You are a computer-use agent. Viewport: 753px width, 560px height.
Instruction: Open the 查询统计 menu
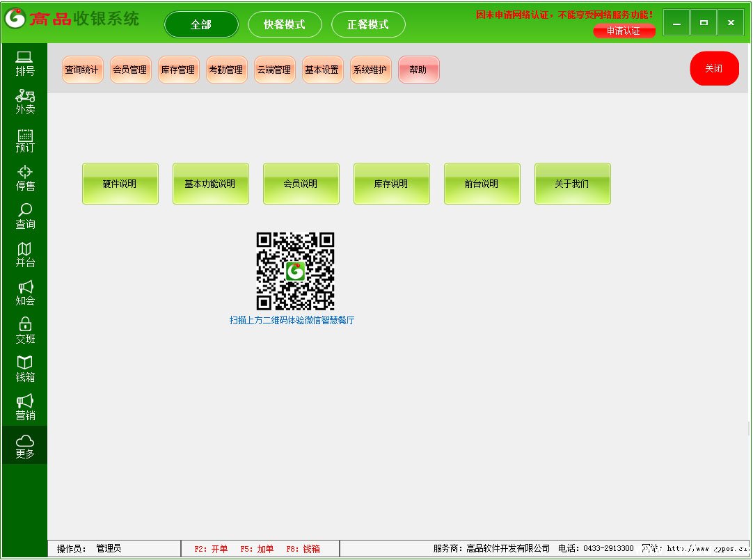(x=82, y=70)
